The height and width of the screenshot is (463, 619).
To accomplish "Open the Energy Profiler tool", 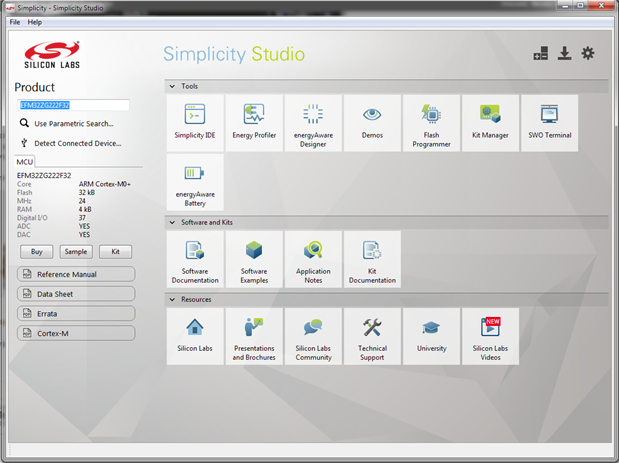I will (x=254, y=123).
